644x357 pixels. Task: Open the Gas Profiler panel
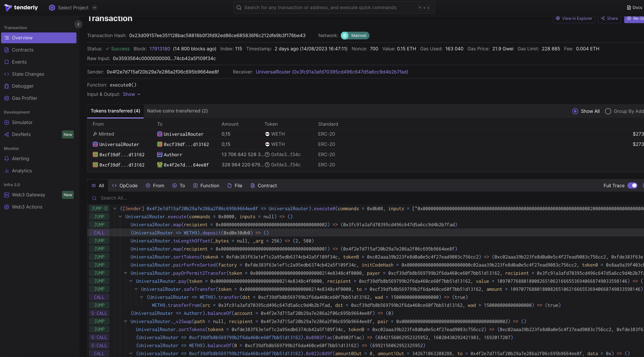(x=24, y=98)
